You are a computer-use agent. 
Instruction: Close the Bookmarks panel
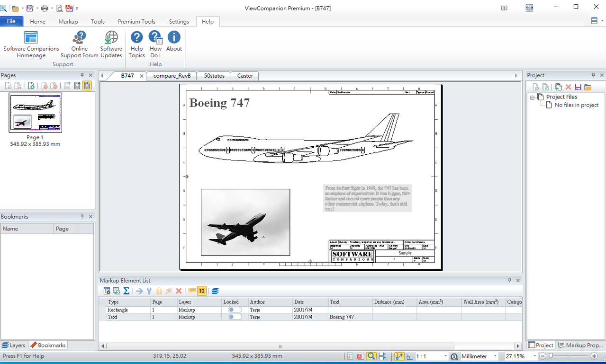[90, 216]
